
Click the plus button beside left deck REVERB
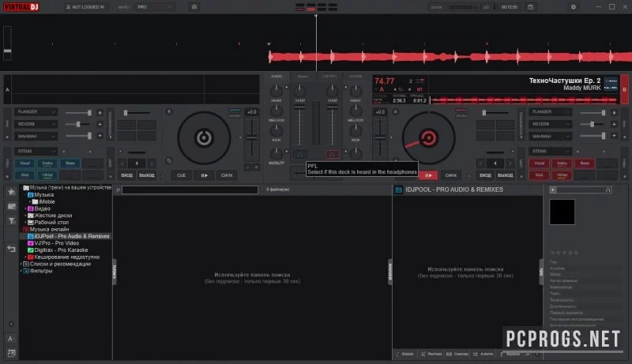pos(100,124)
